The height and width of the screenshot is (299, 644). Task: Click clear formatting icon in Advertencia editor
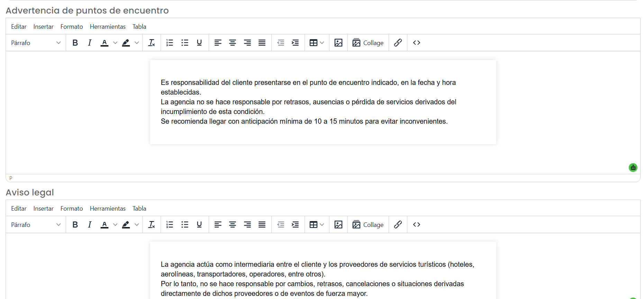152,43
